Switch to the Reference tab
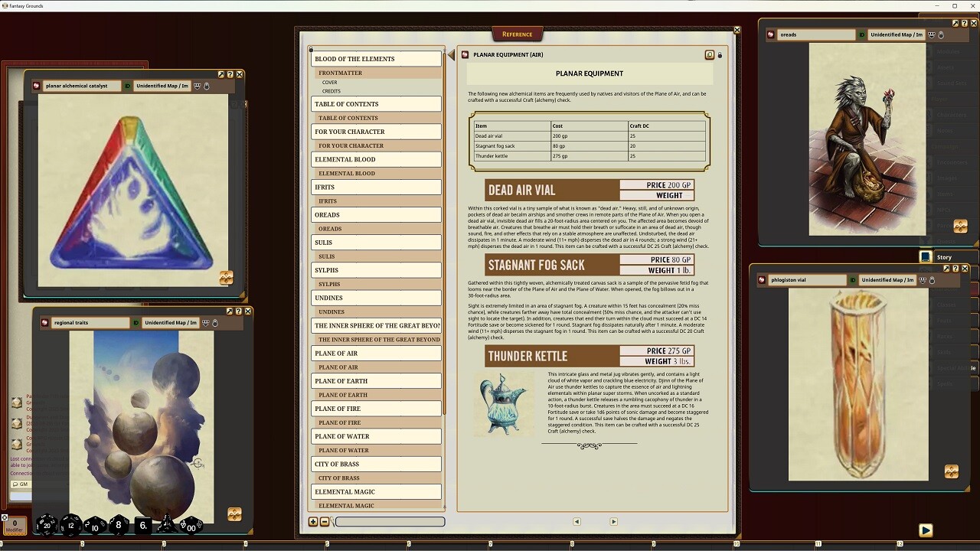 pos(517,34)
